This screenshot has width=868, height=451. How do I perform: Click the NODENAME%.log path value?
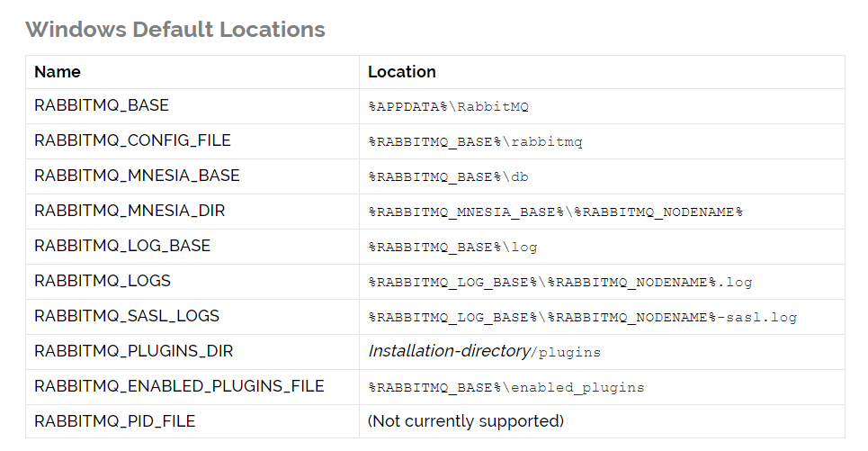(560, 283)
